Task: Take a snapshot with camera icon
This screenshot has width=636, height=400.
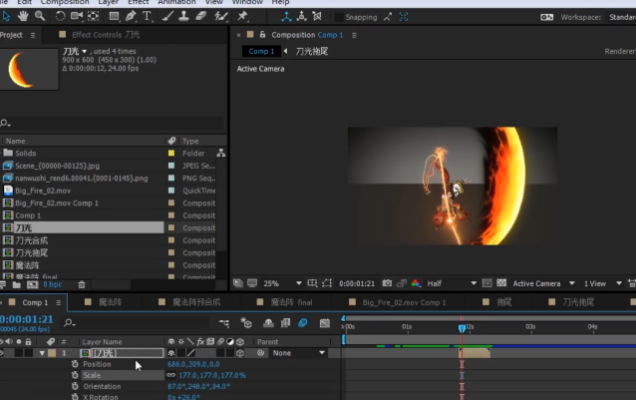Action: 387,283
